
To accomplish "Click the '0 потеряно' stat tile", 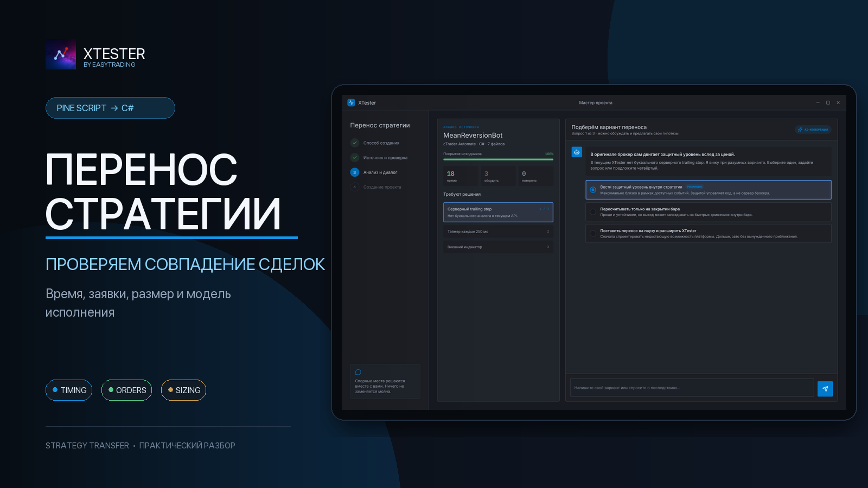I will tap(535, 176).
